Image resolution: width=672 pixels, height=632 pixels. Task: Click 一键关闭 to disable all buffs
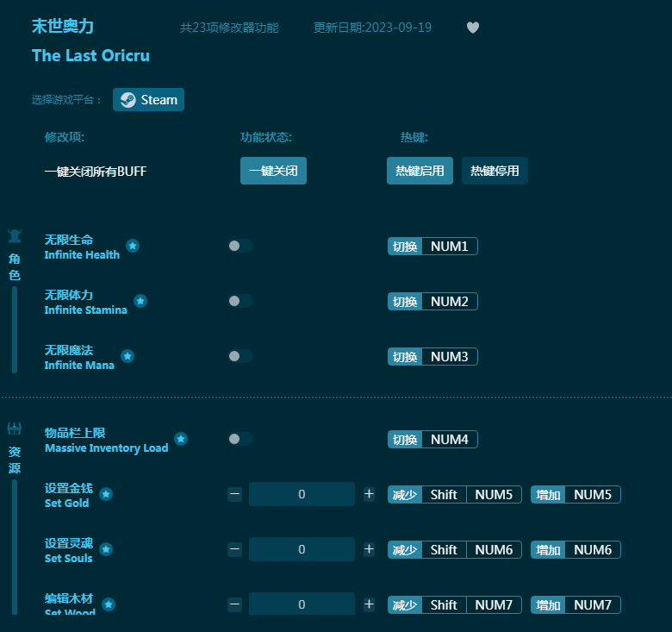click(x=273, y=171)
